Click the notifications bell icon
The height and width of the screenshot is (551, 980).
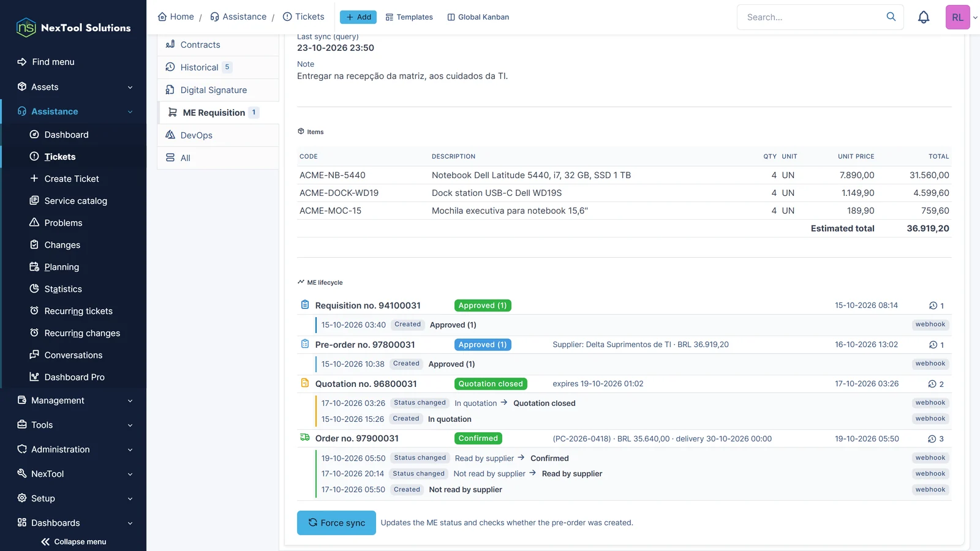[x=924, y=17]
